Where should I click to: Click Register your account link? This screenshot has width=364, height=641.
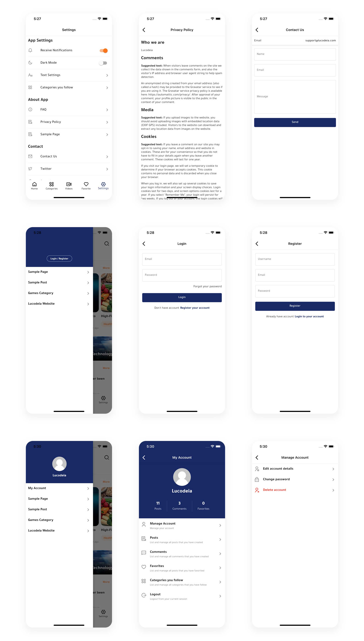tap(195, 307)
